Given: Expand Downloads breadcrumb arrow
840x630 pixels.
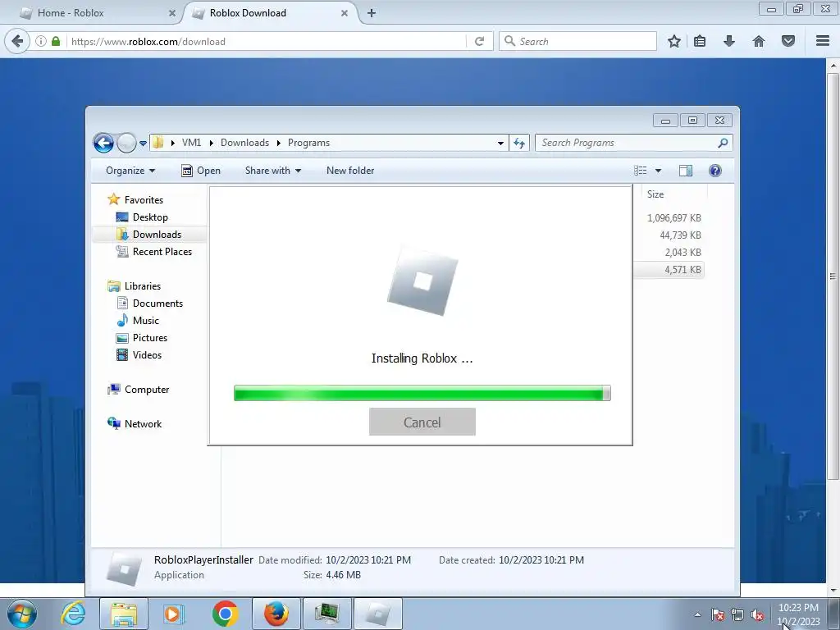Looking at the screenshot, I should (279, 143).
